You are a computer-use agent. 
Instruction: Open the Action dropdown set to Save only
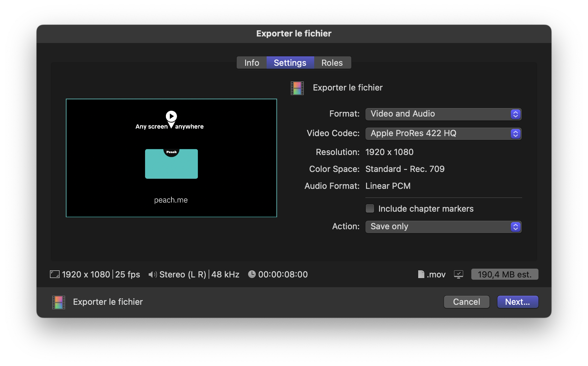[443, 227]
